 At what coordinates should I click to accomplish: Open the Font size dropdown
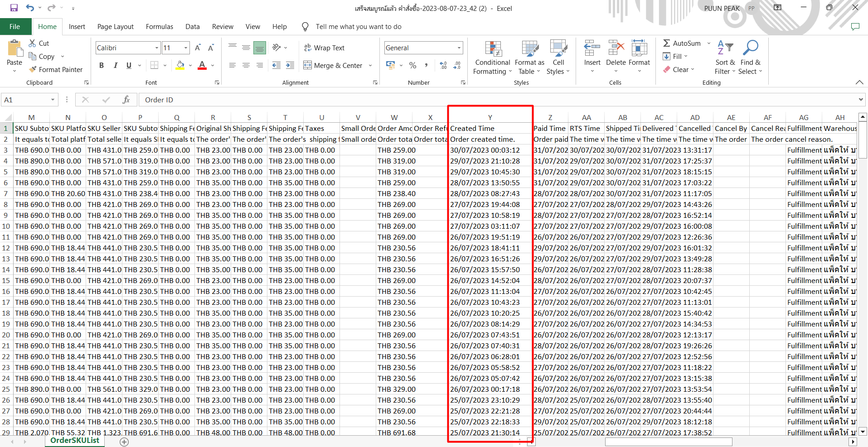[186, 48]
